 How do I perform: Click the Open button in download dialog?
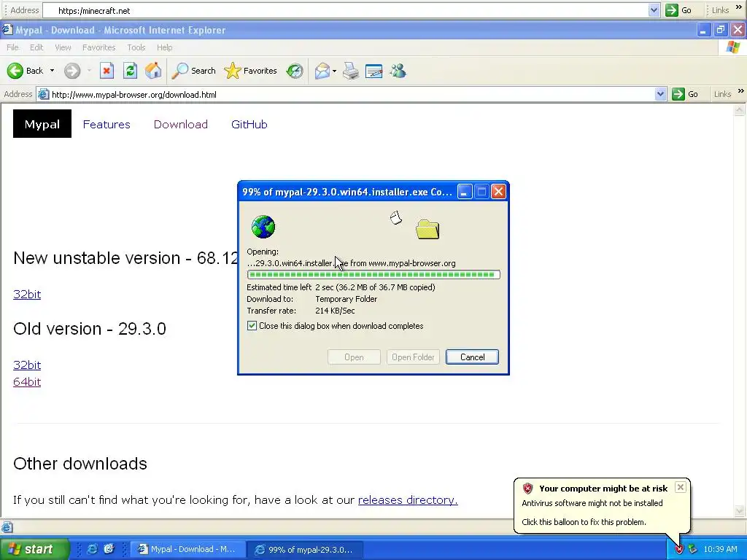(354, 357)
